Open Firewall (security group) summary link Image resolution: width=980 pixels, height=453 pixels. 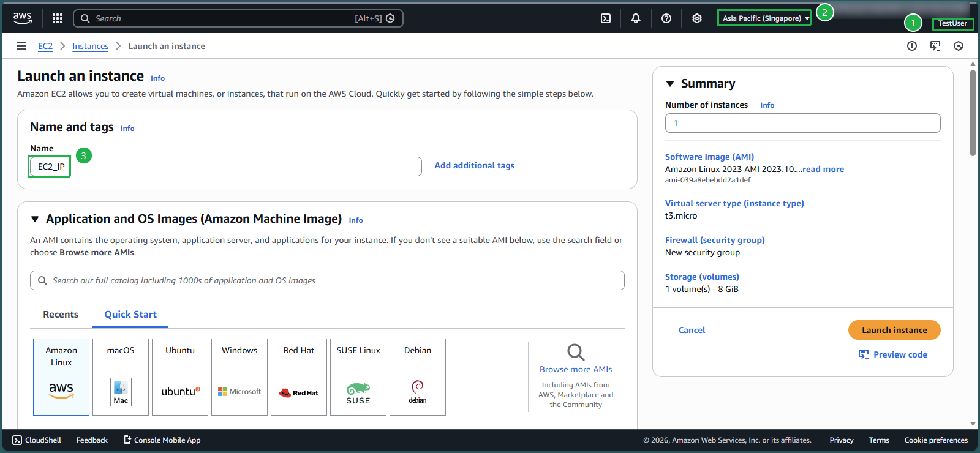point(715,240)
